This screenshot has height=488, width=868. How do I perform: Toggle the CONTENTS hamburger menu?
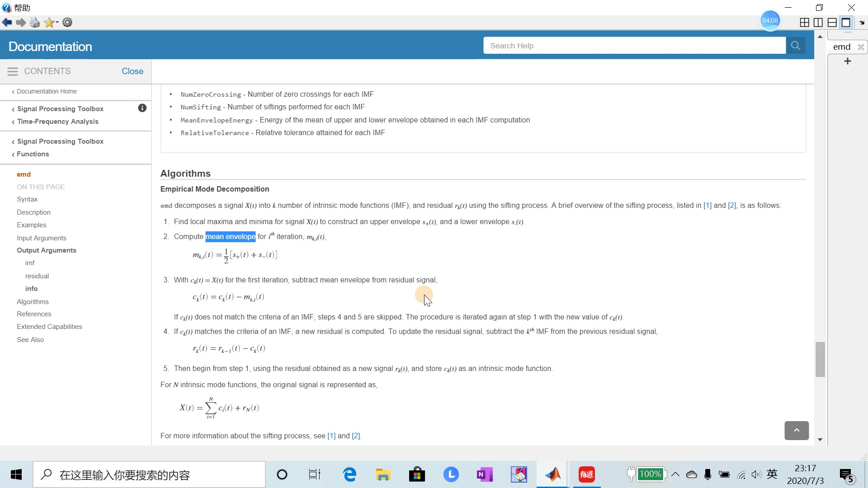click(13, 71)
